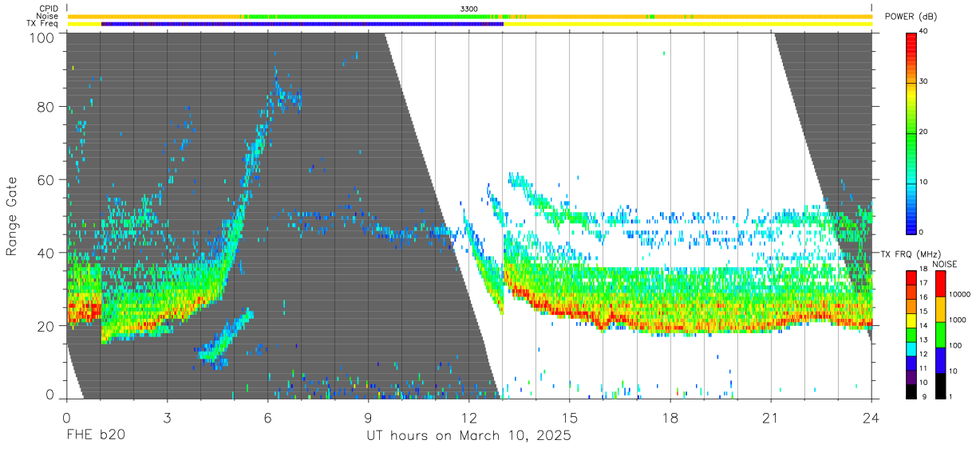Click the 60 tick on Range Gate axis
This screenshot has height=452, width=980.
45,180
